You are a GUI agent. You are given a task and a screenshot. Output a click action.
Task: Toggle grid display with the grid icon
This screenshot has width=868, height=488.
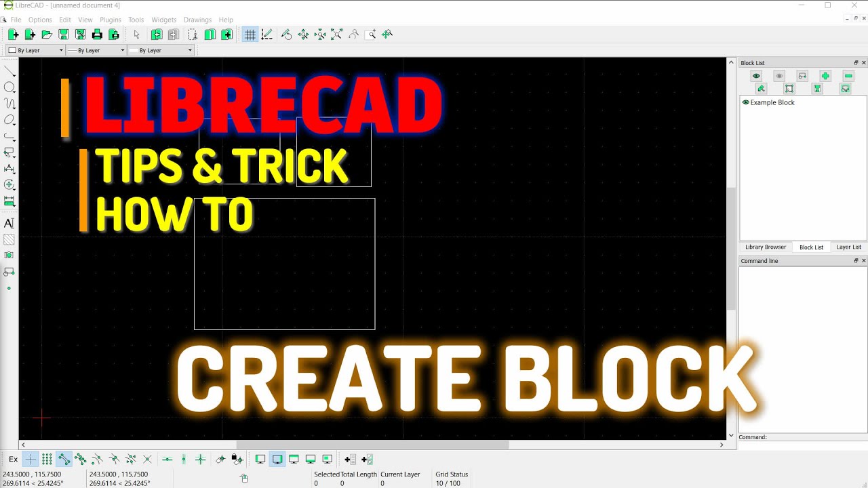coord(250,35)
